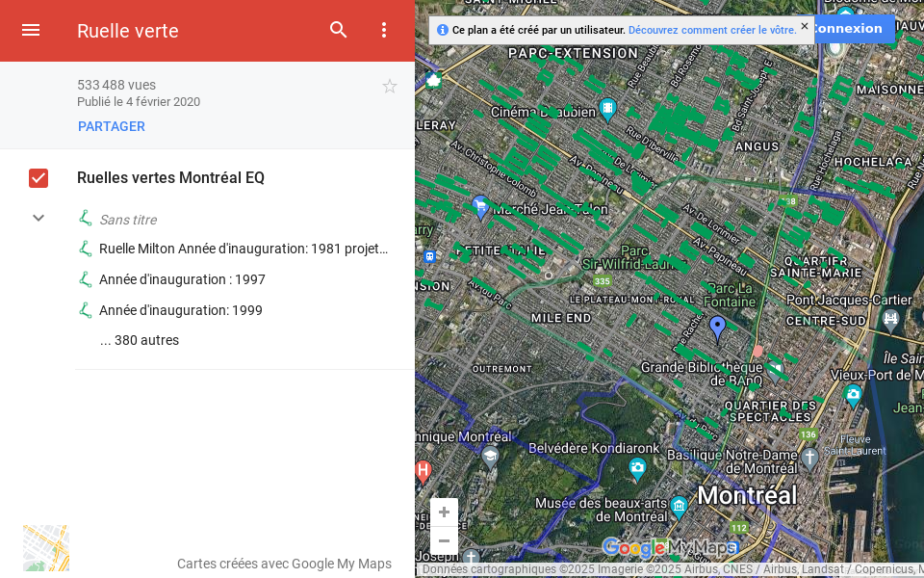
Task: Select Année d'inauguration: 1999 entry
Action: (x=181, y=310)
